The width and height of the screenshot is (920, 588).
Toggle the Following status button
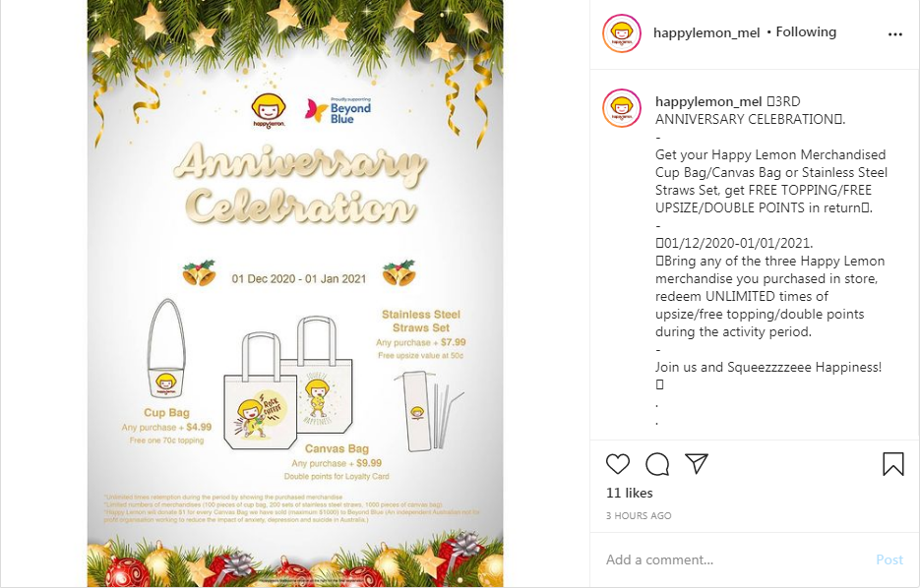[806, 32]
